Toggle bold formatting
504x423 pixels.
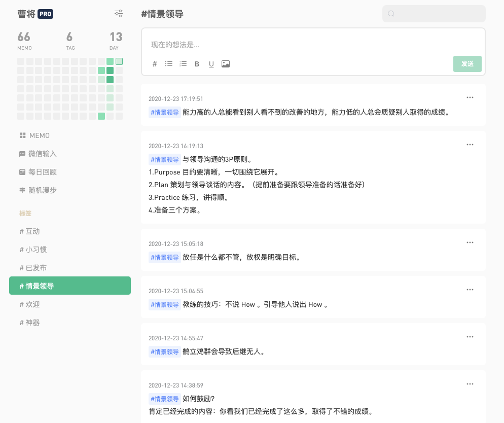pyautogui.click(x=197, y=64)
